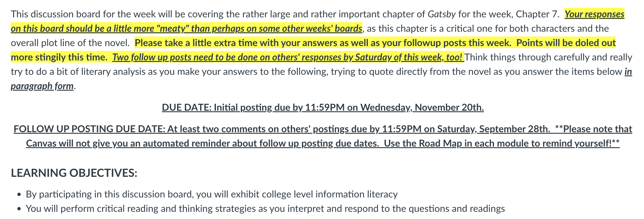The image size is (644, 219).
Task: Click the LEARNING OBJECTIVES heading
Action: (x=74, y=173)
